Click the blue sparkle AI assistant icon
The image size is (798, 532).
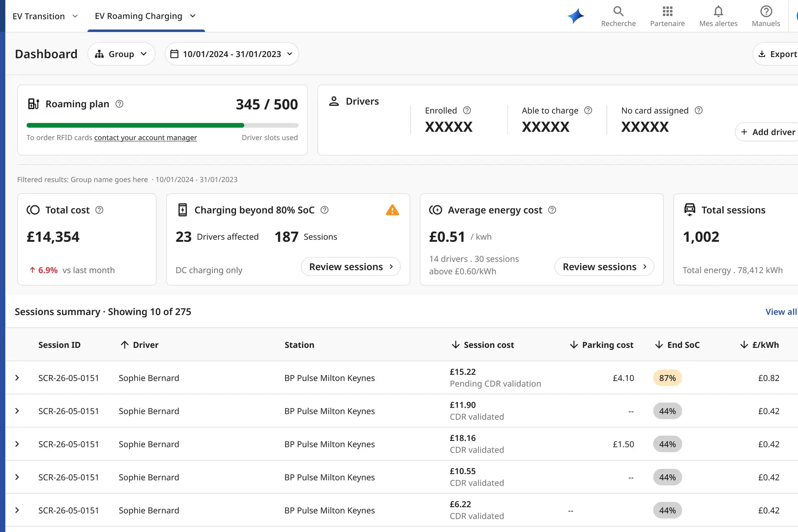576,16
